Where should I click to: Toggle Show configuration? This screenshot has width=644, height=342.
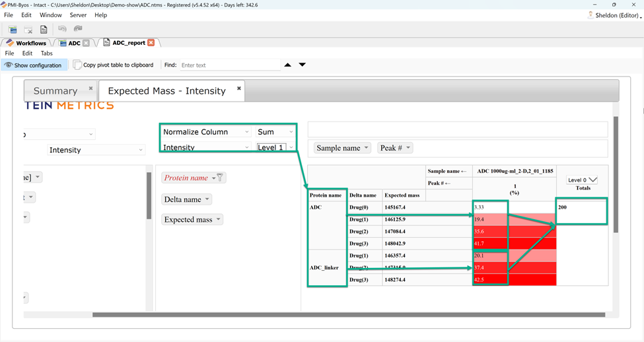[33, 65]
